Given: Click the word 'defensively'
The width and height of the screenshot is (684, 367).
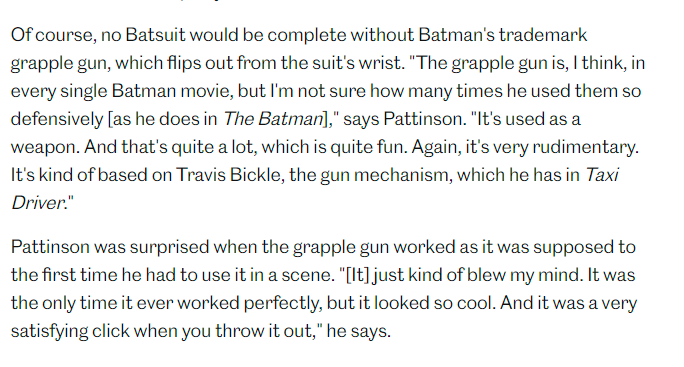Looking at the screenshot, I should point(57,119).
